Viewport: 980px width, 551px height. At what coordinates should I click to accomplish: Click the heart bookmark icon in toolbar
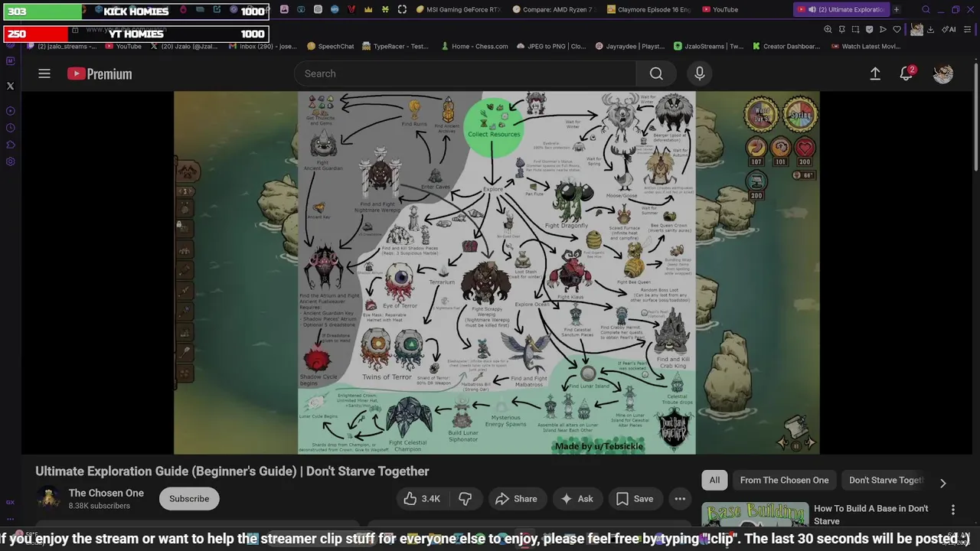coord(897,29)
